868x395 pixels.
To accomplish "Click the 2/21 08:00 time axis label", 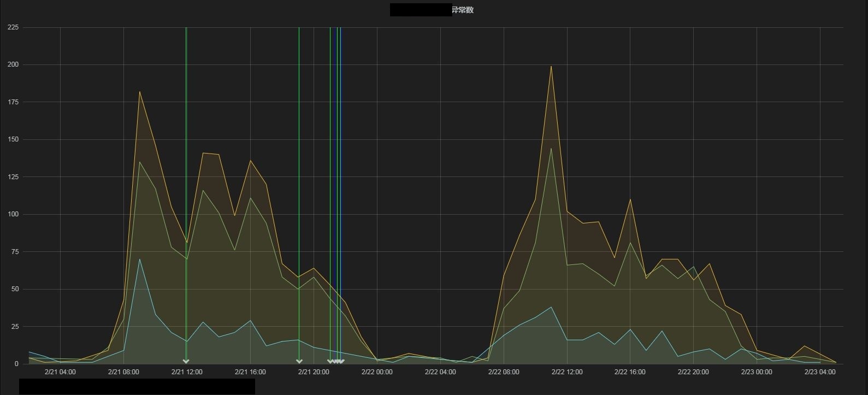I will (x=123, y=372).
